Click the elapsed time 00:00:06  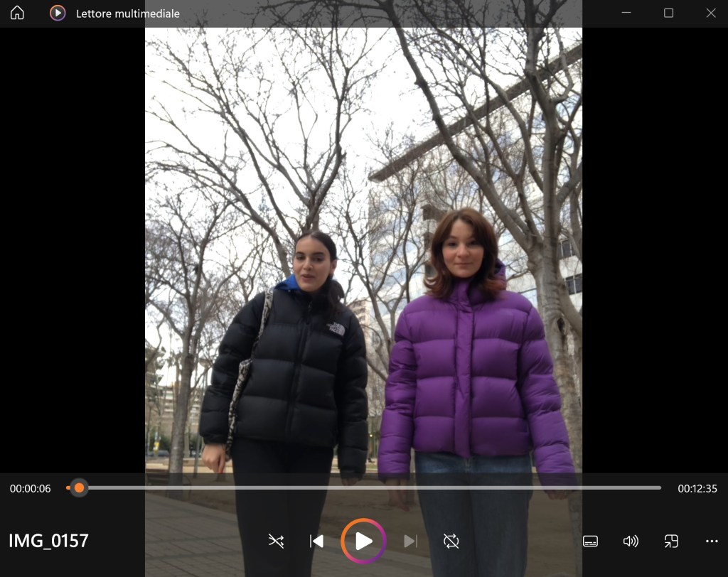pyautogui.click(x=31, y=489)
